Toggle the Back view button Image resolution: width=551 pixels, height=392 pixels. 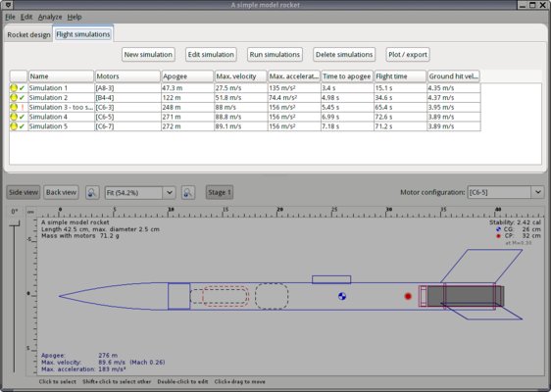[61, 192]
